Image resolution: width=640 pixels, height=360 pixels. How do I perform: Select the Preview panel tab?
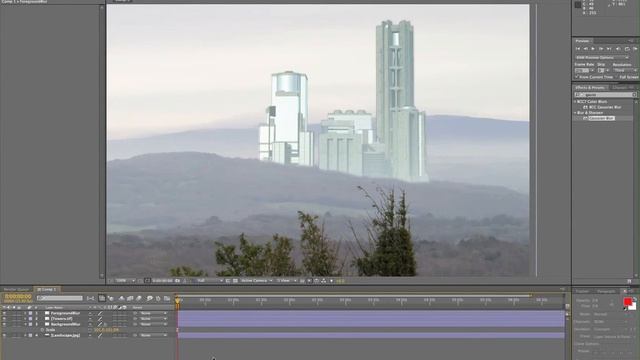point(582,41)
